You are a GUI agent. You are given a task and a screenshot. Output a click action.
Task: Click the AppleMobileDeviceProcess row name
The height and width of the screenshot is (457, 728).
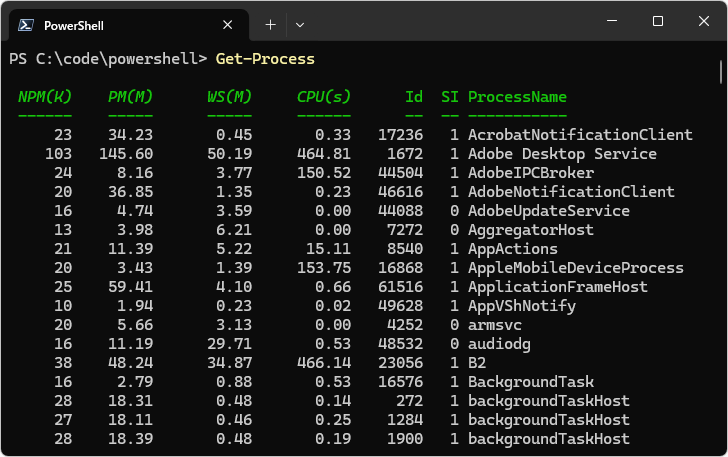point(575,268)
